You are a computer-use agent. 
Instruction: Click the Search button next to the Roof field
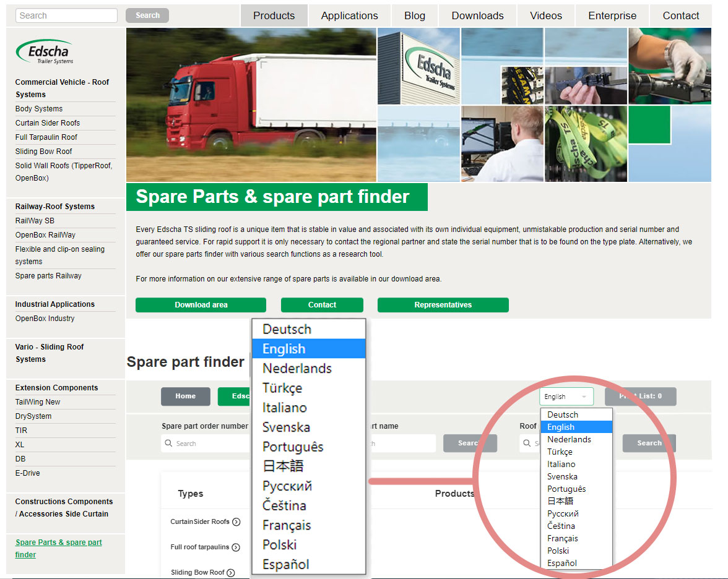[x=649, y=443]
